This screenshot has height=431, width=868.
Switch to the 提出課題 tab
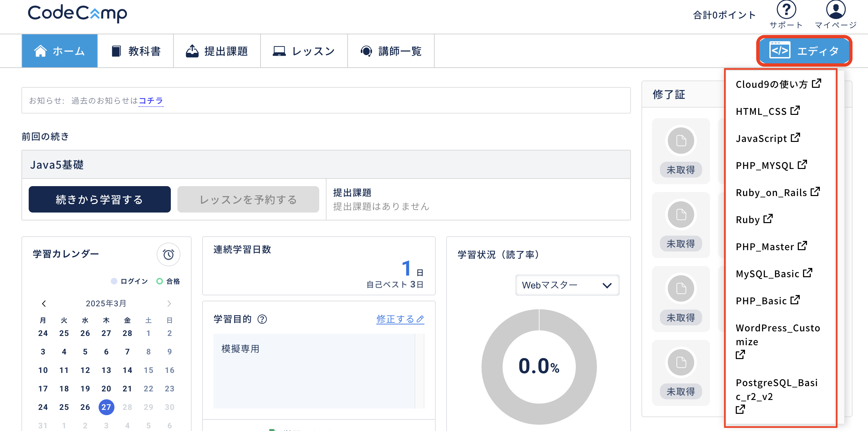pyautogui.click(x=217, y=51)
